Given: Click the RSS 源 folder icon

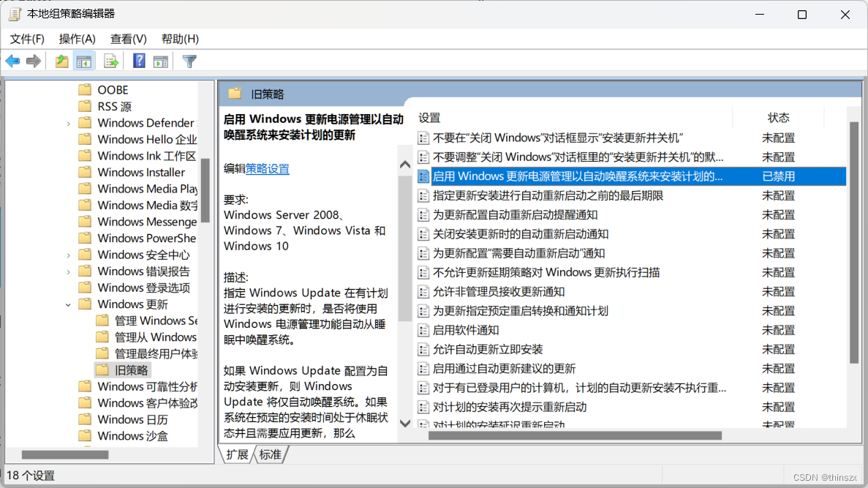Looking at the screenshot, I should tap(85, 106).
